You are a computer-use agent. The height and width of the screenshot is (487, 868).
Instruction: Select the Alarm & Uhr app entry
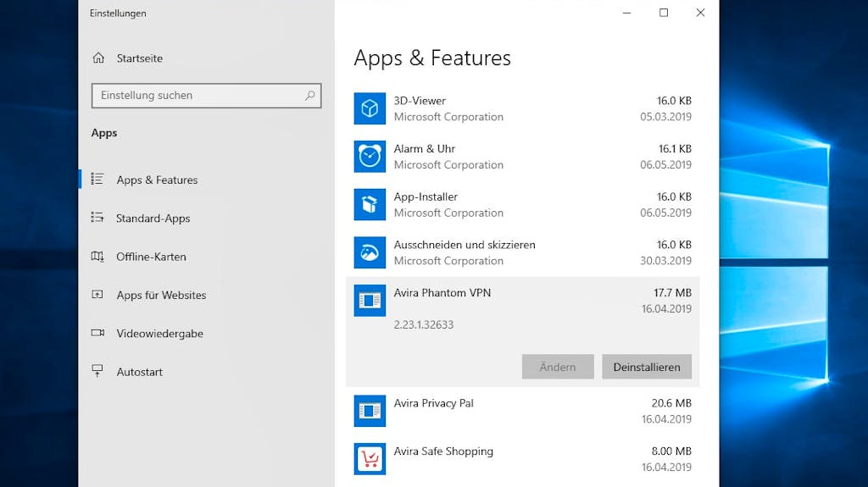point(522,157)
